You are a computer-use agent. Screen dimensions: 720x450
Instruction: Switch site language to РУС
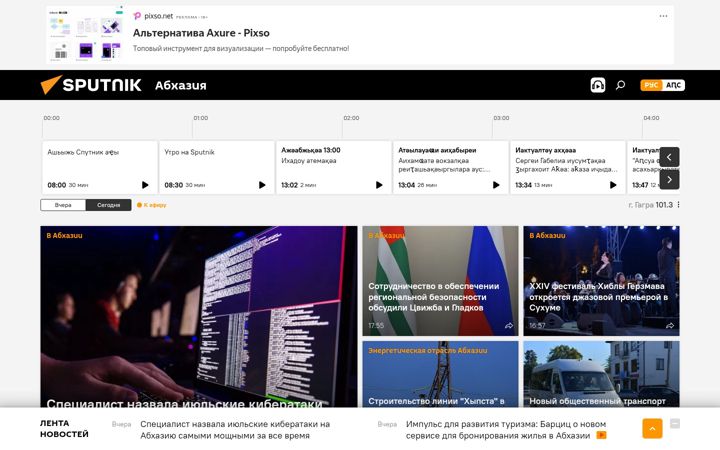click(x=651, y=85)
